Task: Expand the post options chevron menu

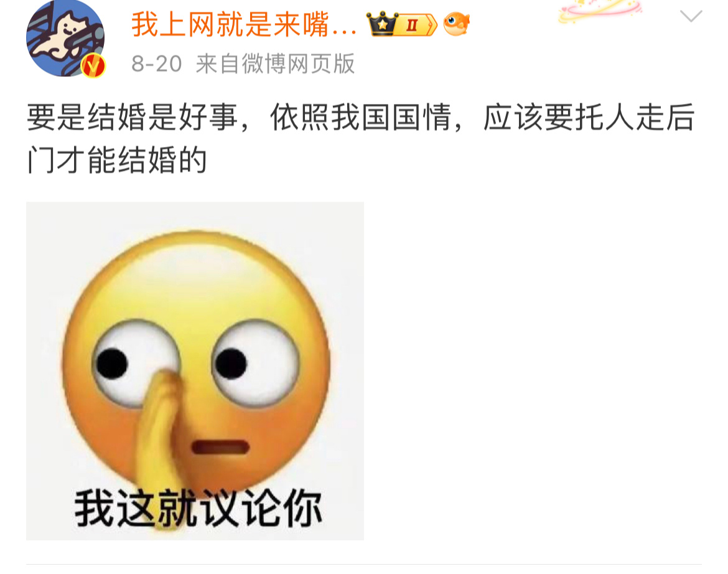Action: click(691, 16)
